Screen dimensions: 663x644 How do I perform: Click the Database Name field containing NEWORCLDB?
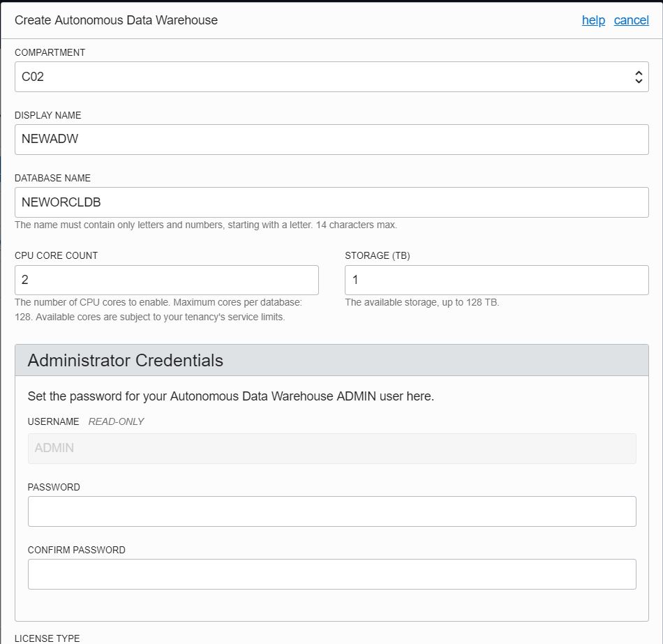click(x=331, y=202)
